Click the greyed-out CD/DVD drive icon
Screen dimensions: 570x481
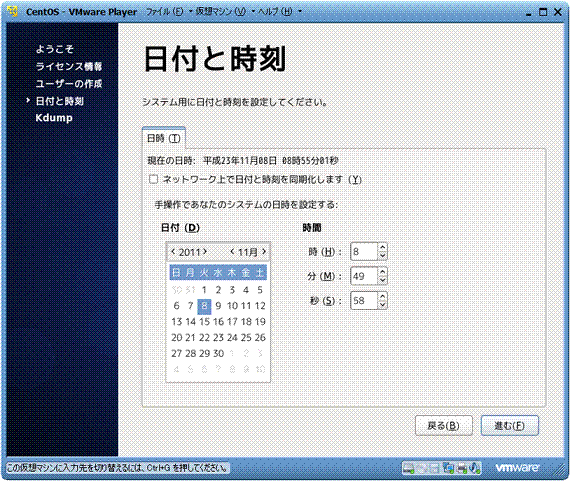pyautogui.click(x=422, y=468)
